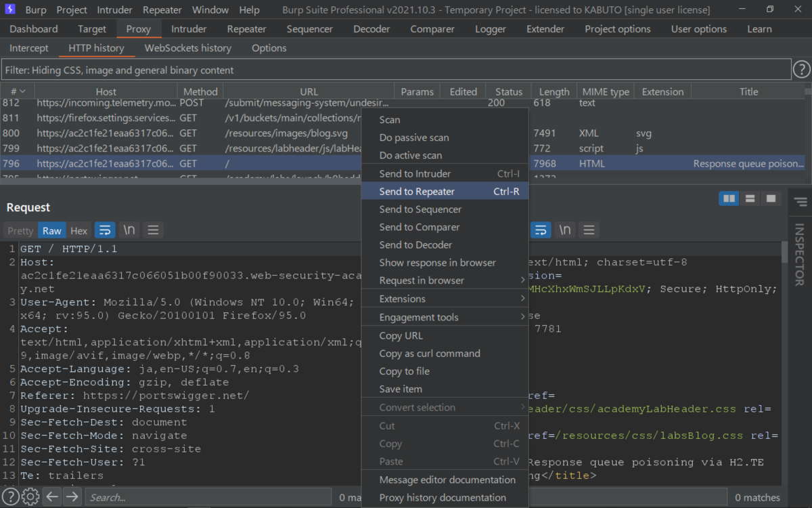Select Save item
Screen dimensions: 812x508
click(x=445, y=389)
